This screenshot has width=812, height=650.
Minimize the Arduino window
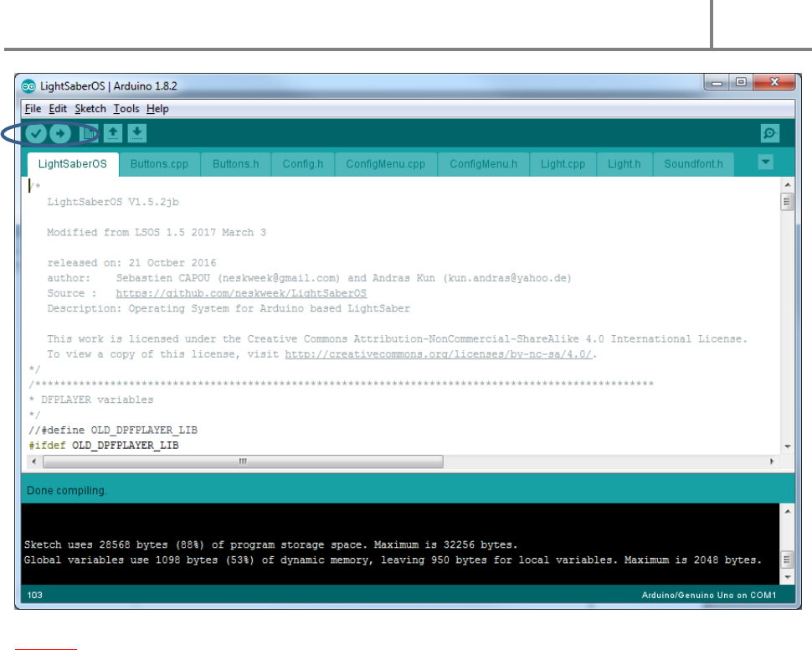(x=717, y=82)
